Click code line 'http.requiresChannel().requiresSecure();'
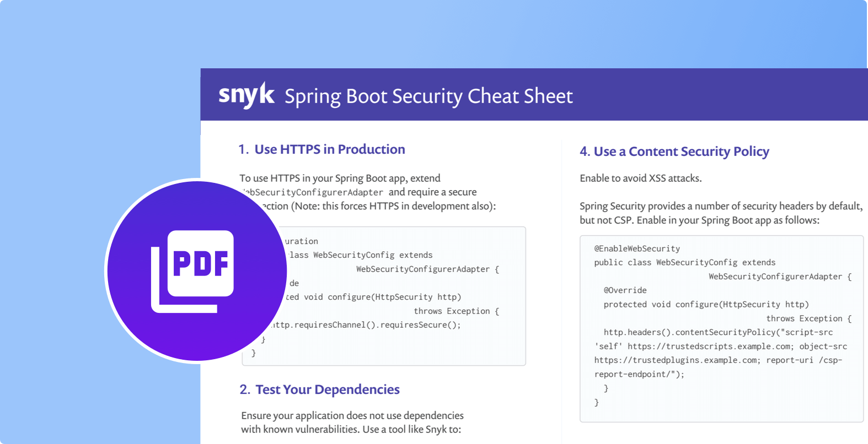The height and width of the screenshot is (444, 868). (x=366, y=325)
